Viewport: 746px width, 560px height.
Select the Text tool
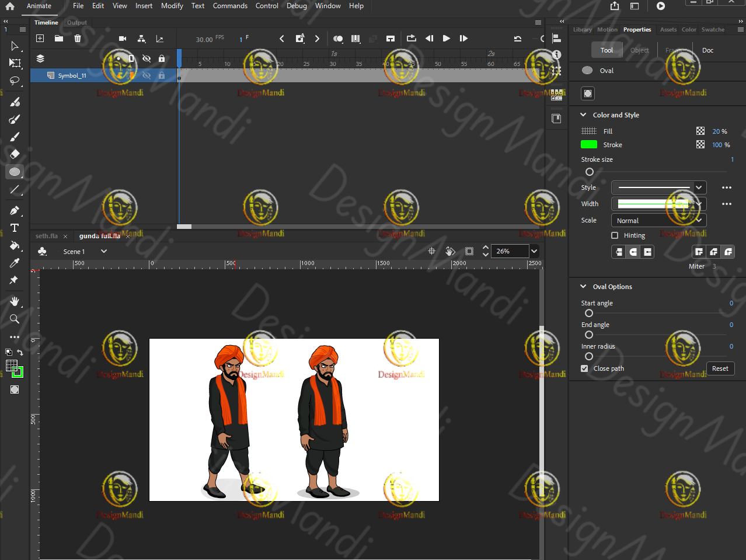tap(15, 228)
